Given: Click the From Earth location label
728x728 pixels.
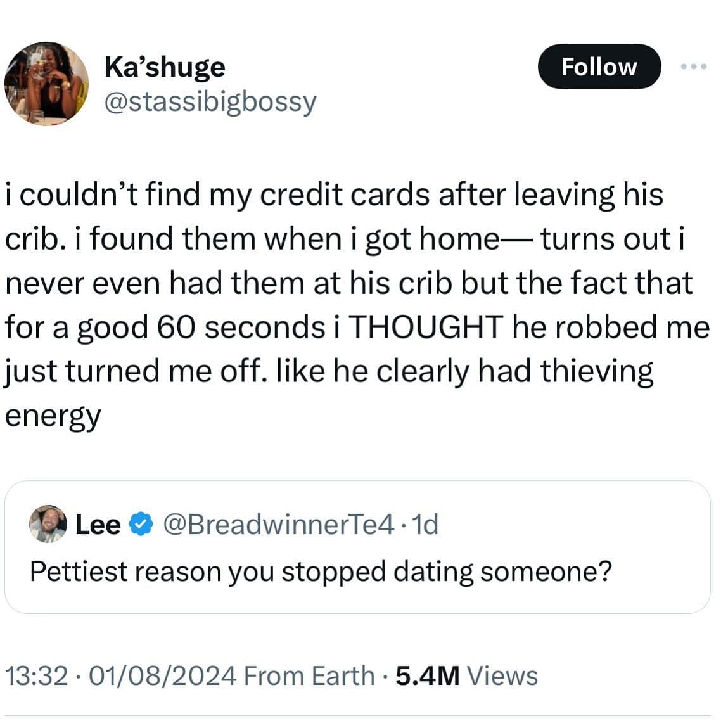Looking at the screenshot, I should 309,676.
